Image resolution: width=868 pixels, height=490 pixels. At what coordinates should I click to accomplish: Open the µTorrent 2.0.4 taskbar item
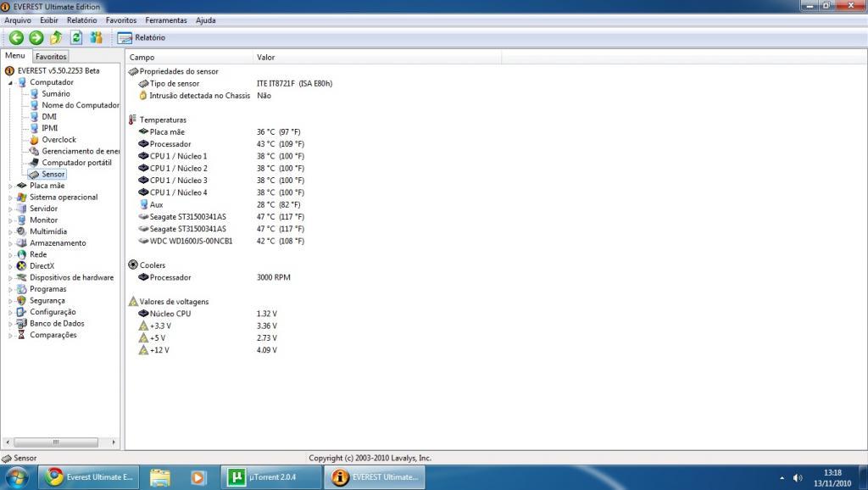[272, 477]
